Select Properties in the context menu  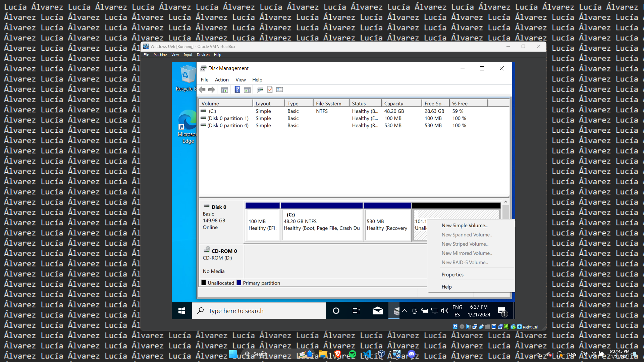point(452,275)
